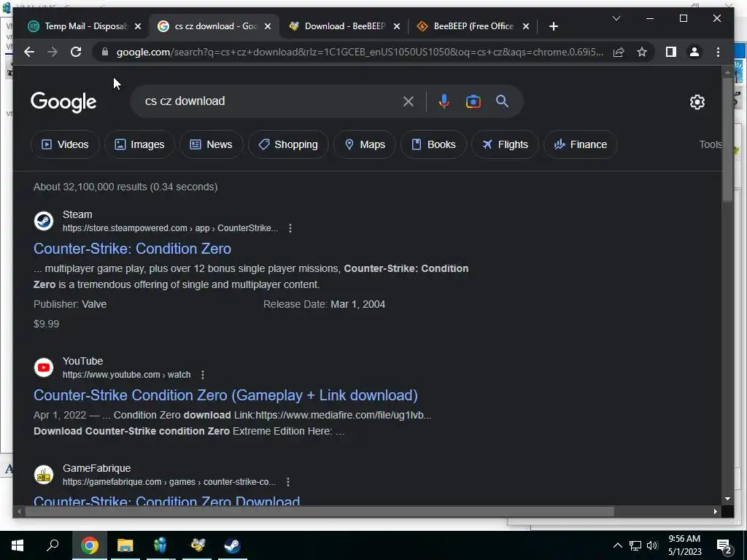Click the GameFabrique result favicon
The image size is (747, 560).
(44, 475)
